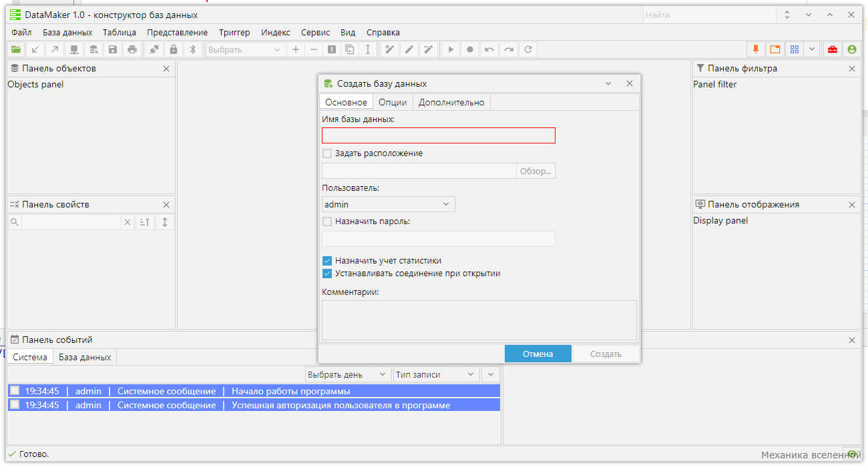
Task: Click the sort ascending icon in properties panel
Action: [145, 222]
